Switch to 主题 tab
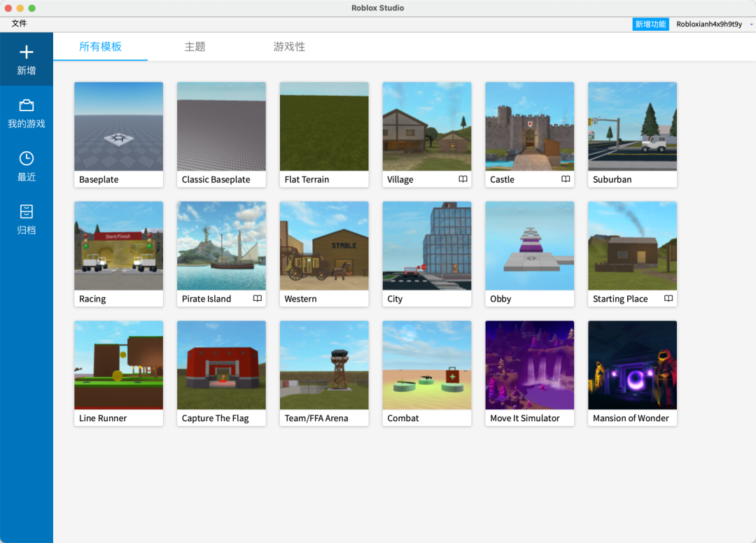The width and height of the screenshot is (756, 543). [x=195, y=47]
